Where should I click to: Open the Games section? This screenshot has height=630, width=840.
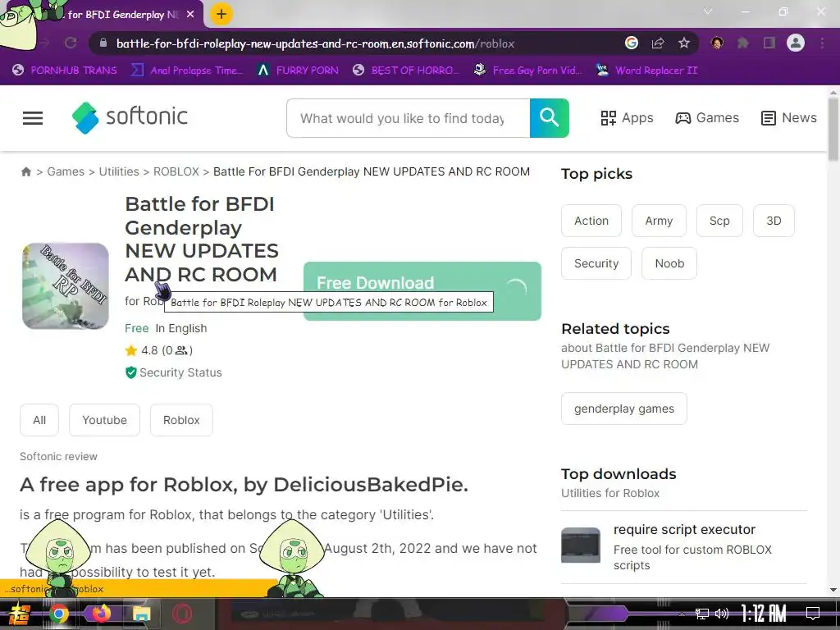(x=707, y=118)
